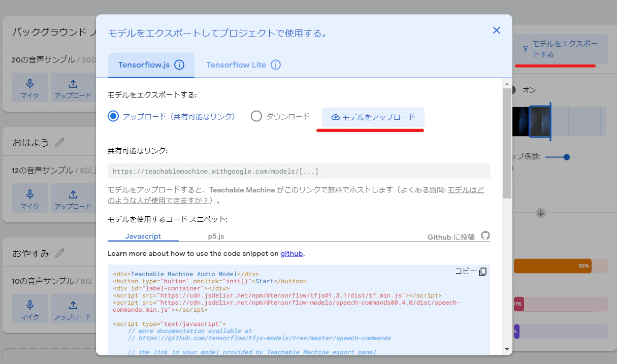The height and width of the screenshot is (364, 617).
Task: Click the pencil icon next to おはよう
Action: 60,142
